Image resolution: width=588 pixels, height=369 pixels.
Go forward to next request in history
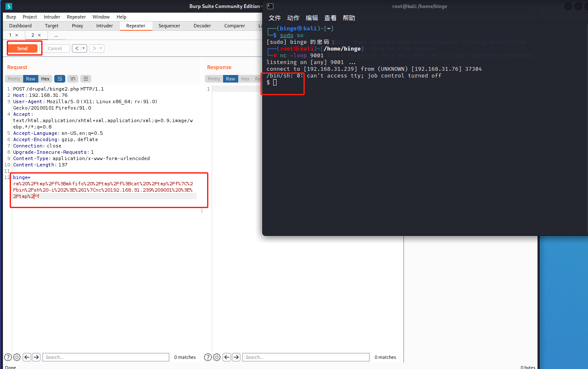(94, 48)
